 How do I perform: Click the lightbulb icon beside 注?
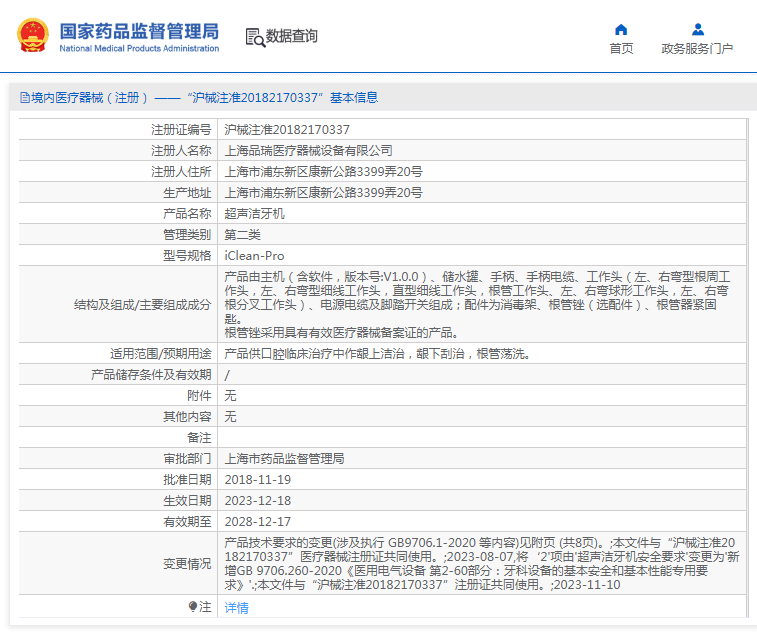click(x=193, y=606)
